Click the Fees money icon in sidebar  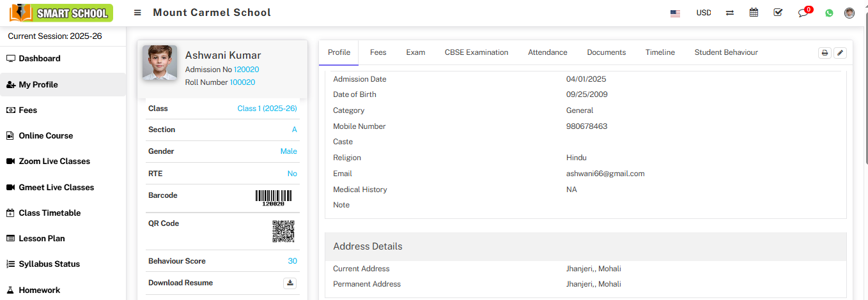click(x=10, y=110)
